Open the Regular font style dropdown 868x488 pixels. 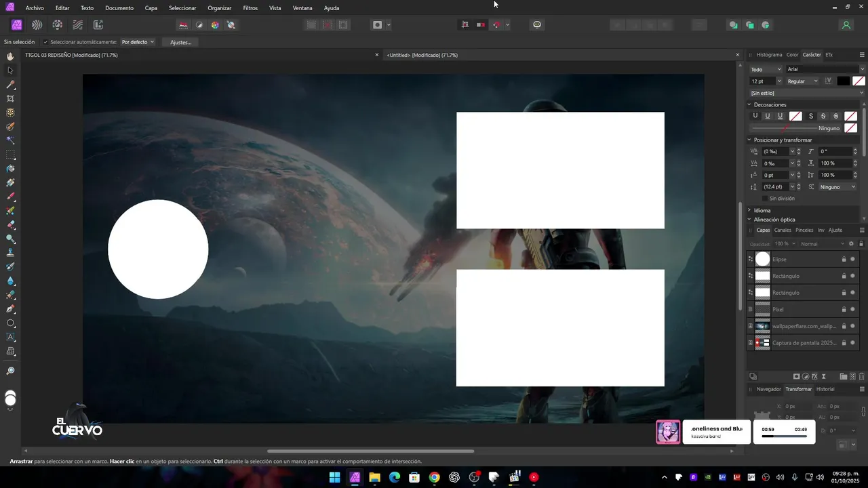(x=803, y=81)
